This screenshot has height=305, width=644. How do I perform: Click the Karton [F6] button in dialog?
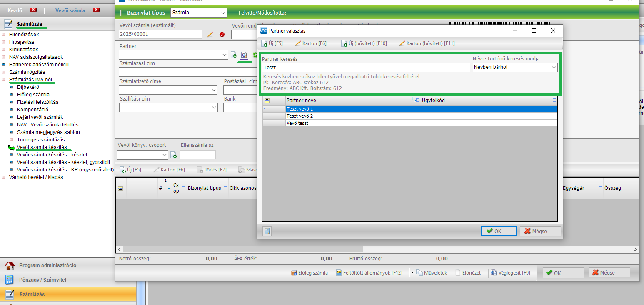click(310, 43)
